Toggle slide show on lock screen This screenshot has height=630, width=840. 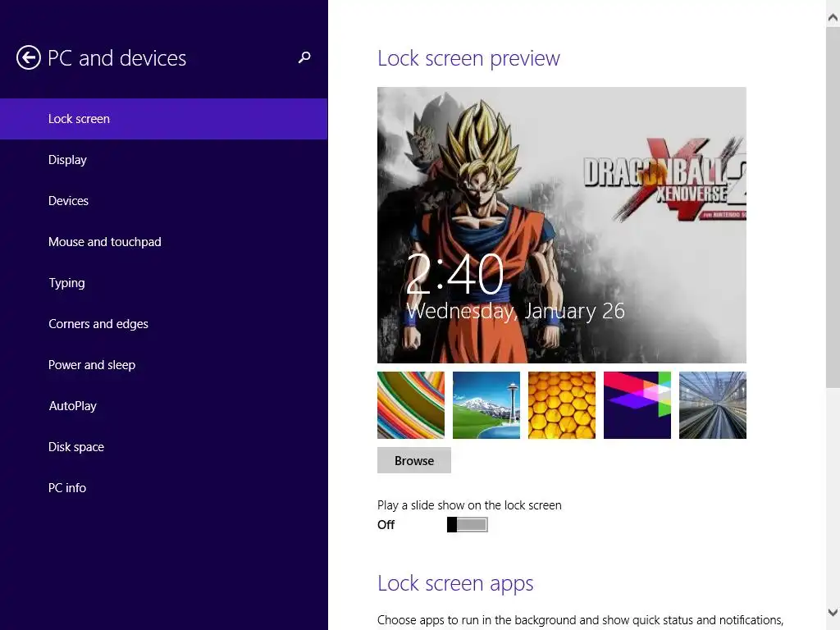(467, 525)
